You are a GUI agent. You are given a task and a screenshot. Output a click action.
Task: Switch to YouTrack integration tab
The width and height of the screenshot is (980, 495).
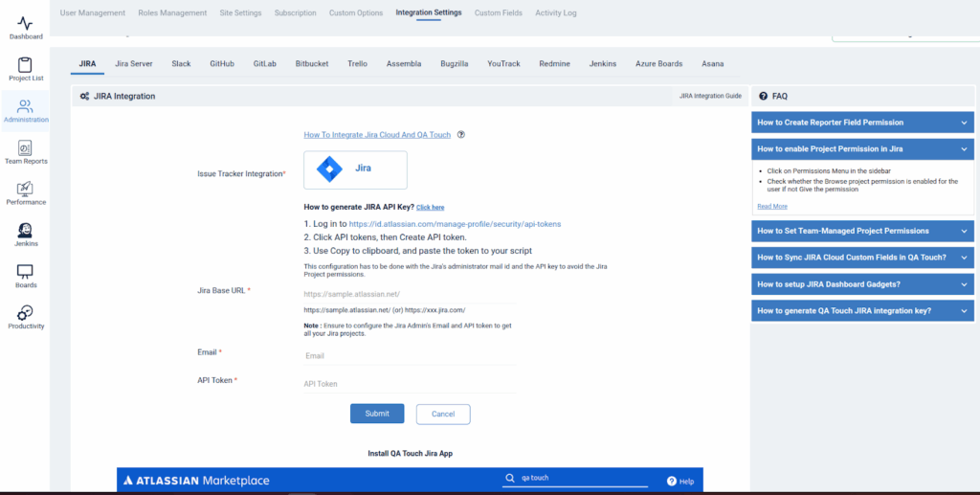pyautogui.click(x=503, y=64)
